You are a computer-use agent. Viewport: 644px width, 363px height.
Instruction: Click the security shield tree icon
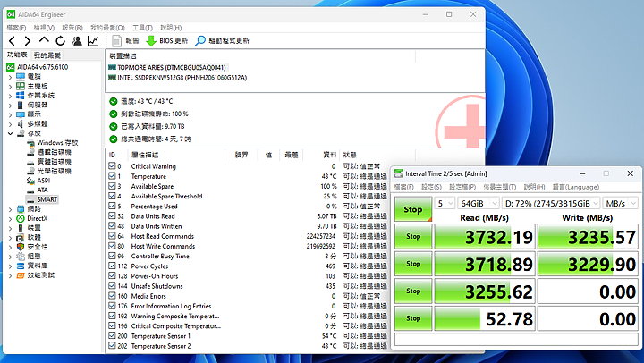tap(21, 247)
